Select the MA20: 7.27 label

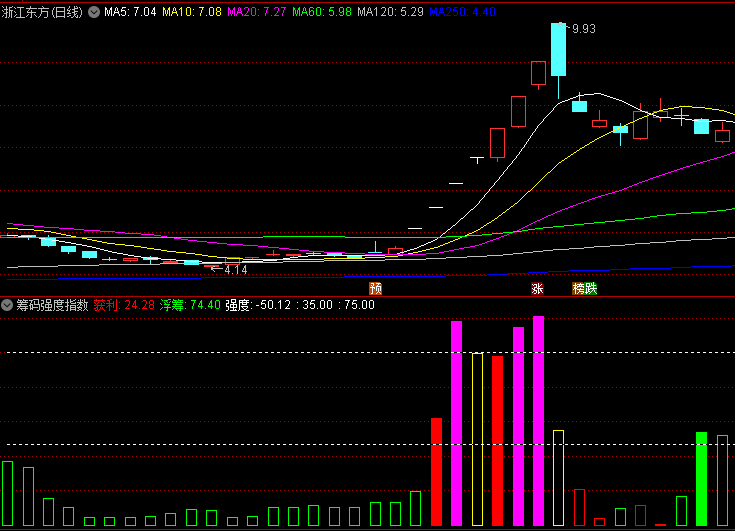[257, 12]
